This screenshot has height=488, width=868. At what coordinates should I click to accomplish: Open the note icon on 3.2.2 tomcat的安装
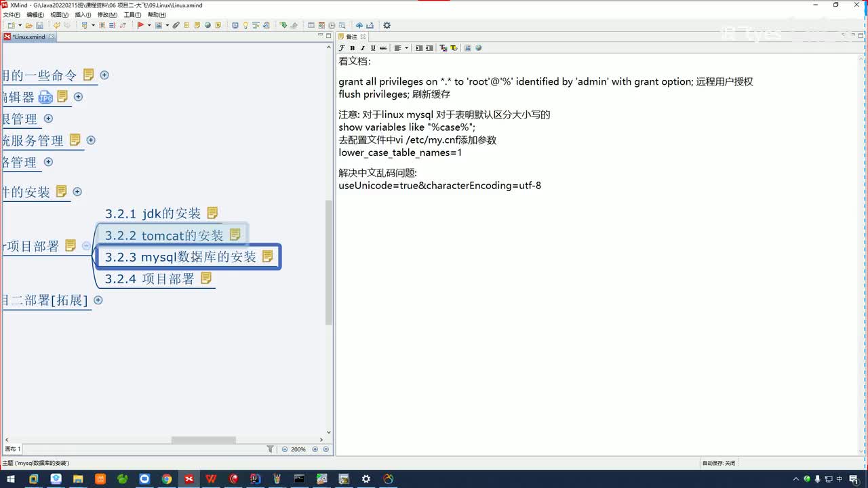click(235, 235)
